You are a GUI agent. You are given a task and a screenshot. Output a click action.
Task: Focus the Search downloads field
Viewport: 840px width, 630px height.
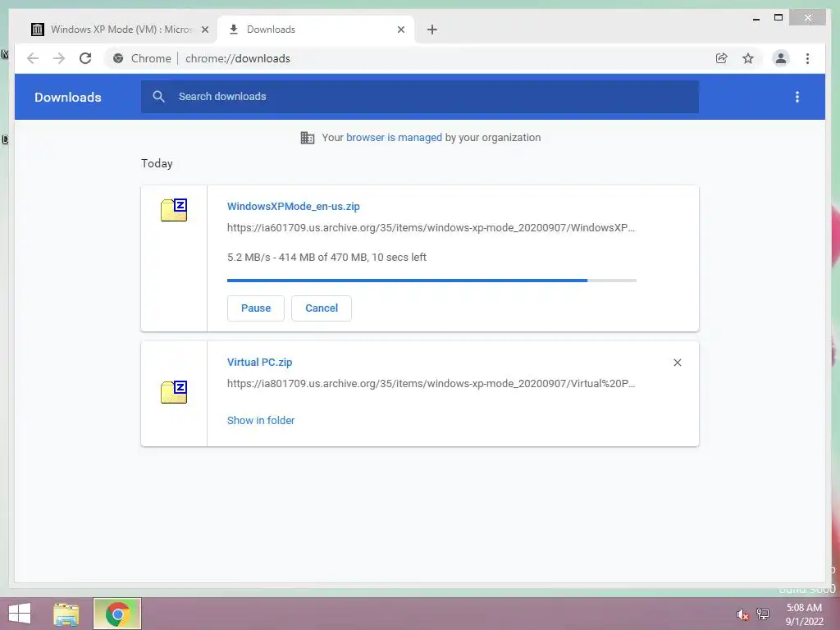pyautogui.click(x=420, y=97)
